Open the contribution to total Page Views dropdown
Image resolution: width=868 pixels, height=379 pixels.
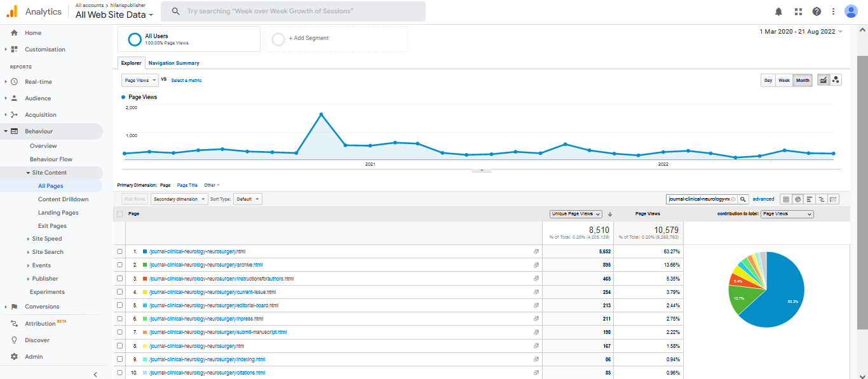pyautogui.click(x=787, y=214)
